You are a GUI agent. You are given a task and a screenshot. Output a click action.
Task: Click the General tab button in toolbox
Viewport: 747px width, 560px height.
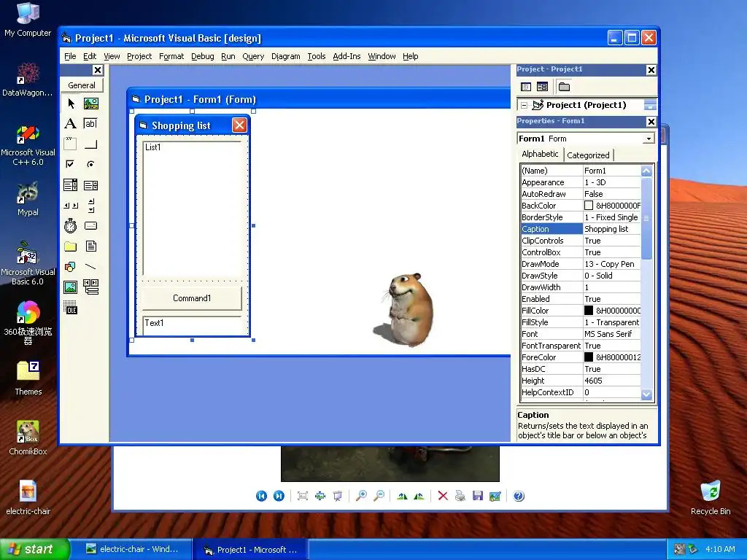click(82, 85)
